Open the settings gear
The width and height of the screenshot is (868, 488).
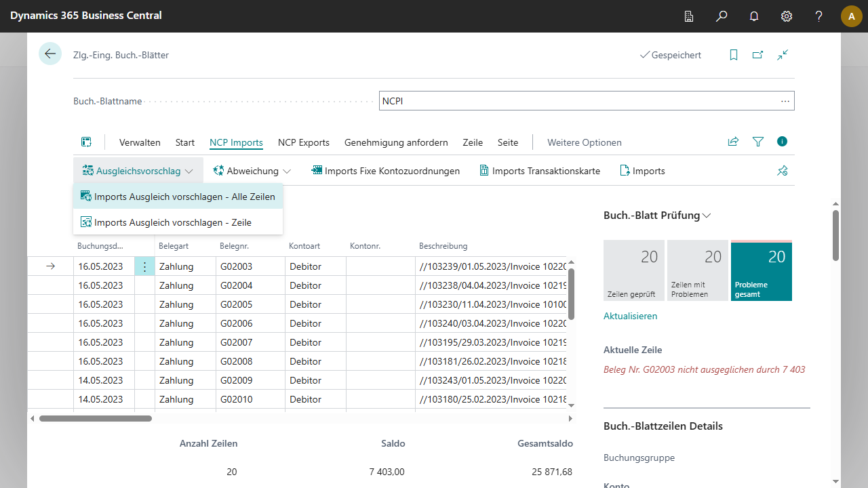[787, 16]
